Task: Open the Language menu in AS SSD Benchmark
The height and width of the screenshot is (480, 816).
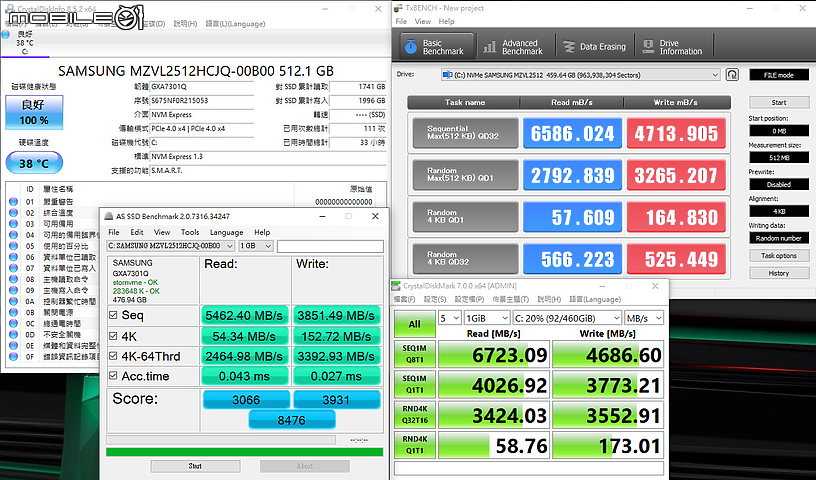Action: pyautogui.click(x=226, y=232)
